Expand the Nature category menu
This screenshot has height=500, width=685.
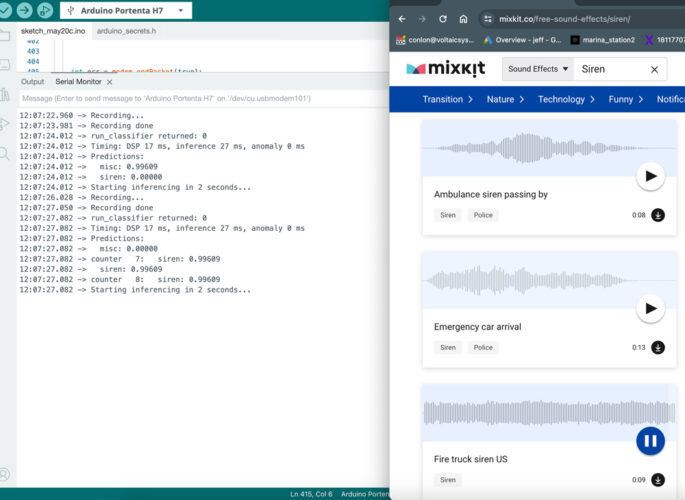pyautogui.click(x=505, y=99)
